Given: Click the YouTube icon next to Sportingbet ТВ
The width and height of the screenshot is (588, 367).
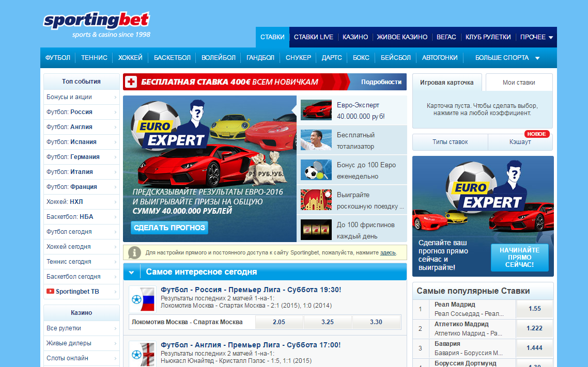Looking at the screenshot, I should coord(50,291).
